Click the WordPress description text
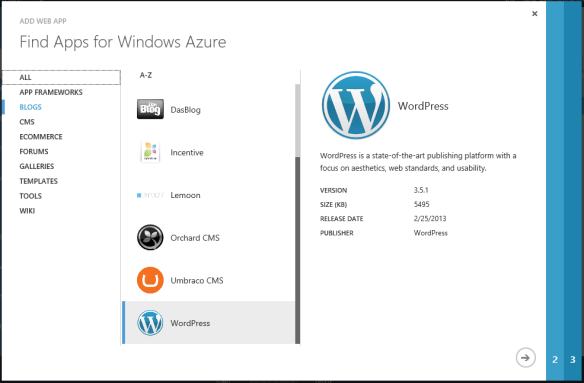Image resolution: width=584 pixels, height=383 pixels. point(418,162)
